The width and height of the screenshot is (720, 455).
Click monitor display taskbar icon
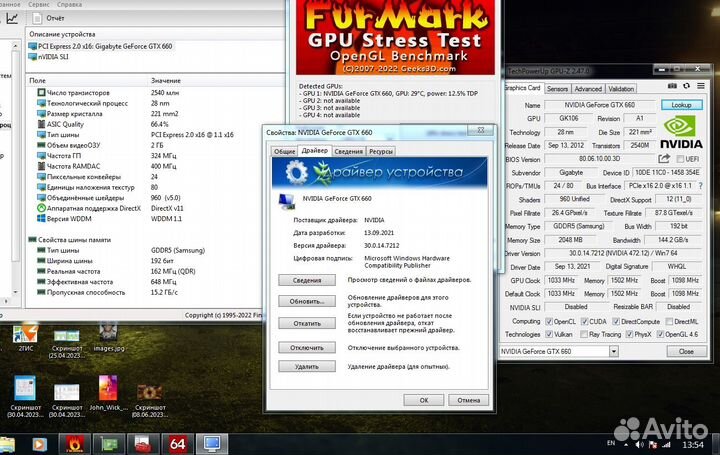(212, 444)
